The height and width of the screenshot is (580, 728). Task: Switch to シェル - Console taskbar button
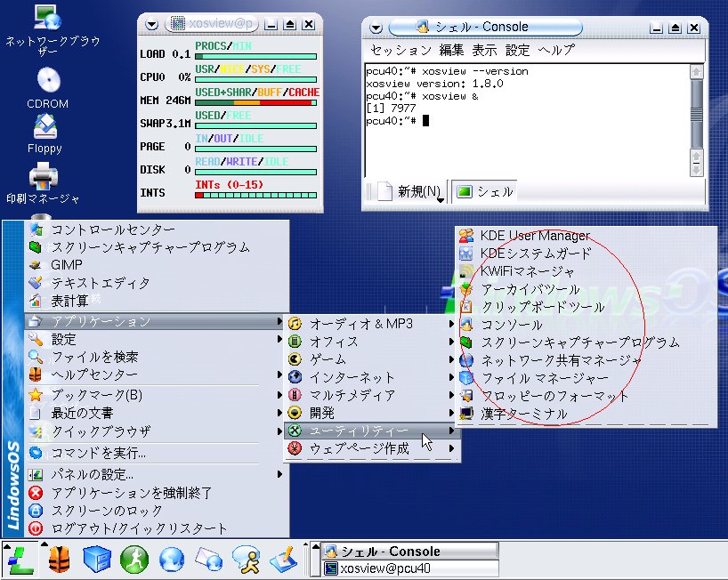tap(410, 552)
